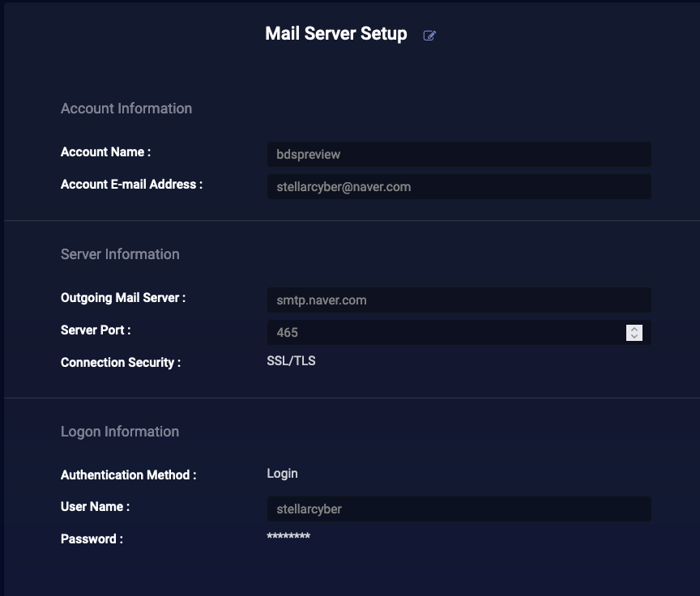Focus the stellarcyber@naver.com e-mail address field
700x596 pixels.
[x=459, y=187]
